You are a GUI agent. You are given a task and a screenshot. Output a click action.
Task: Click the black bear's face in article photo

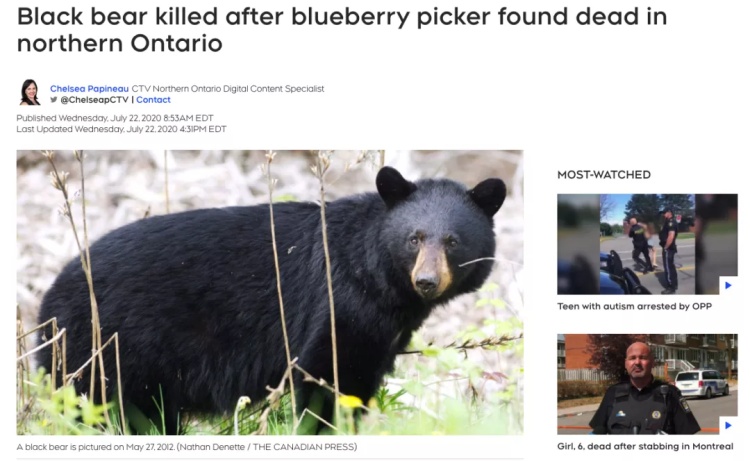point(433,249)
